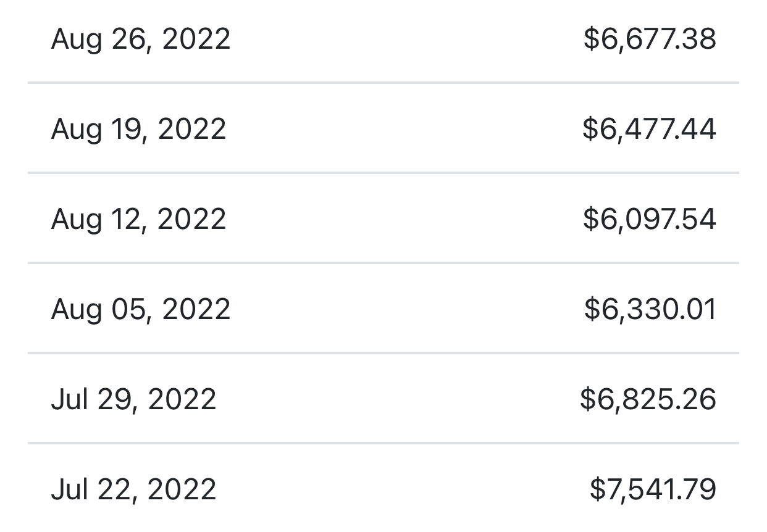Click empty middle of Aug 26 row

401,39
